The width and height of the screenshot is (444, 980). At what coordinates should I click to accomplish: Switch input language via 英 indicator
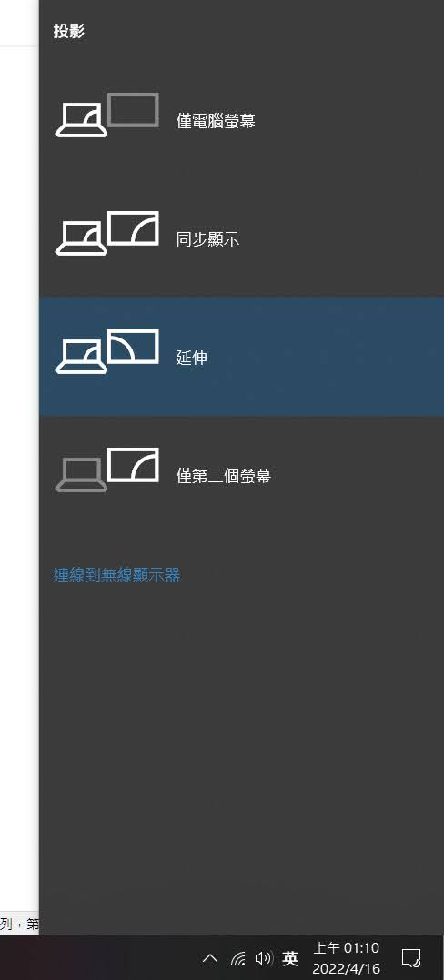coord(290,957)
